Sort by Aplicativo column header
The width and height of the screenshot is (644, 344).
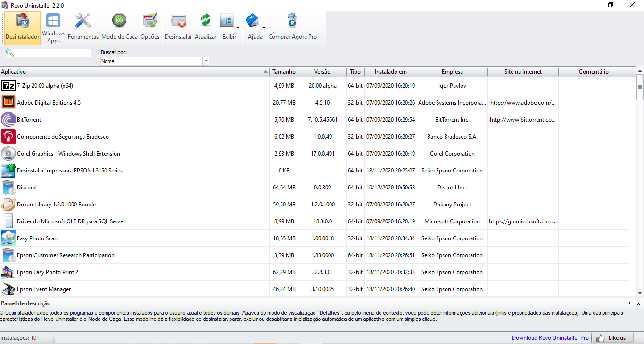(135, 72)
